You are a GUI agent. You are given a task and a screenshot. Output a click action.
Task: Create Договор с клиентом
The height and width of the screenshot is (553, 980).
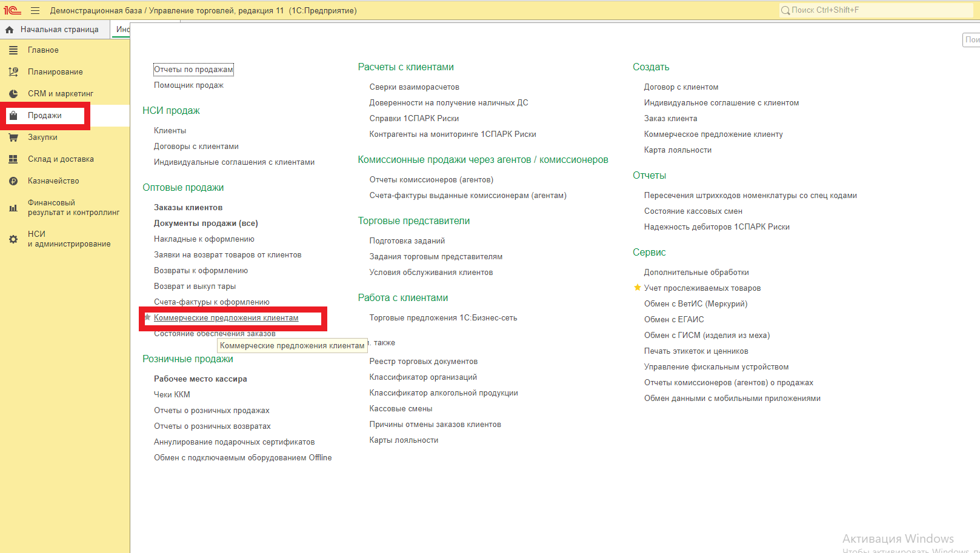point(681,87)
